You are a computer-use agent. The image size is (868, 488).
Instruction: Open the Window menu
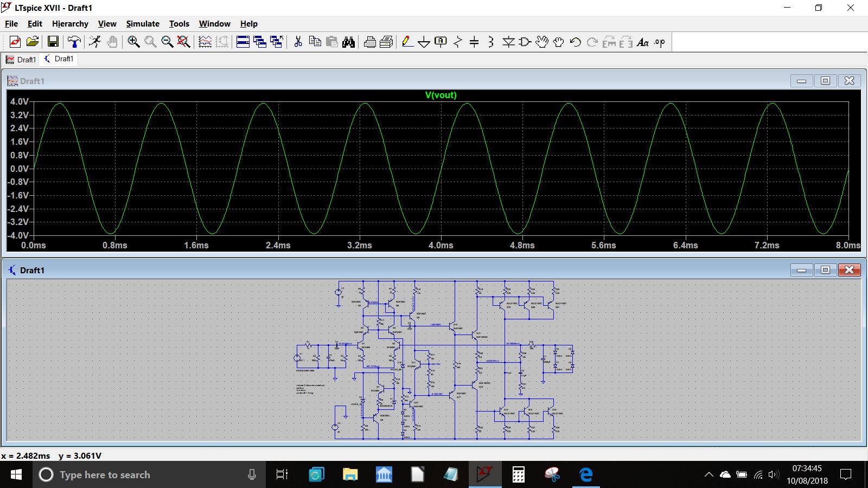214,24
